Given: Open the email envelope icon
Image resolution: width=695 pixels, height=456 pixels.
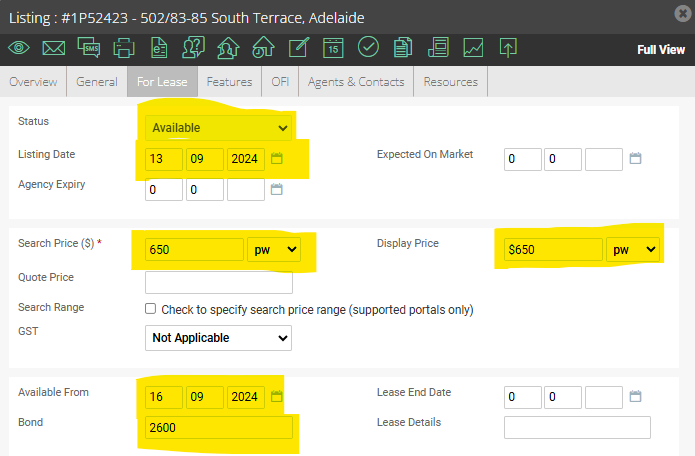Looking at the screenshot, I should coord(53,47).
